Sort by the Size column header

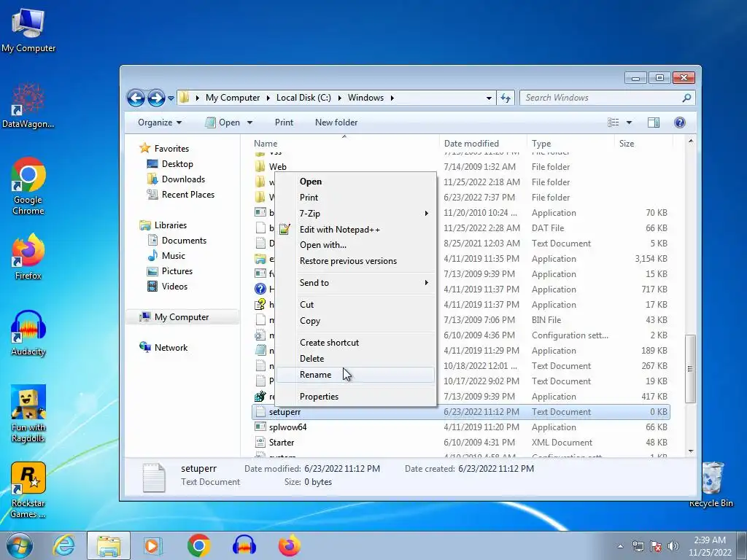[x=643, y=144]
